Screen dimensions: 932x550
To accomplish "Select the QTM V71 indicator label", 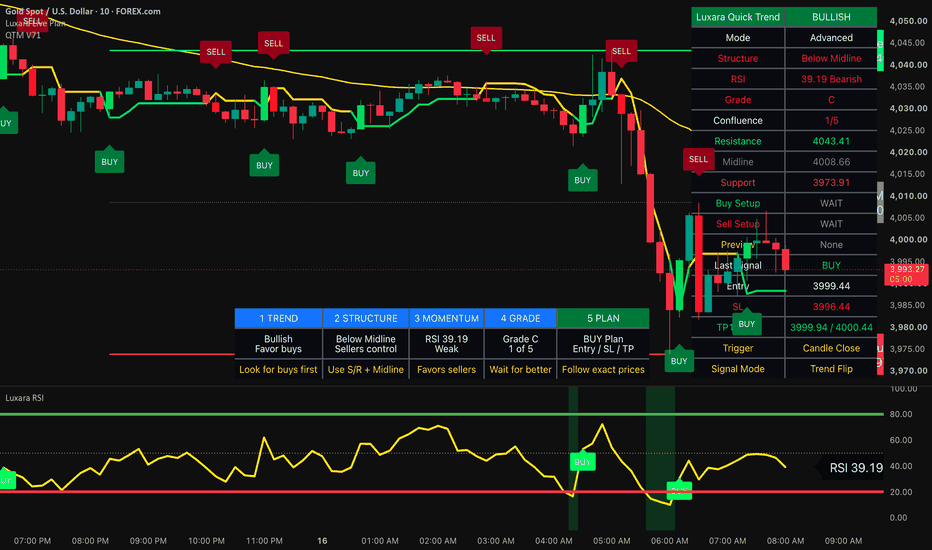I will coord(23,35).
